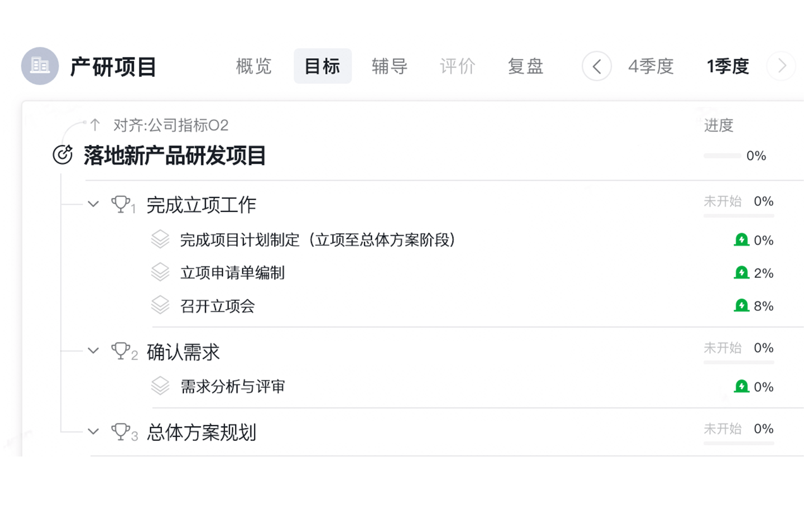Click the layers icon beside 召开立项会

click(x=160, y=305)
